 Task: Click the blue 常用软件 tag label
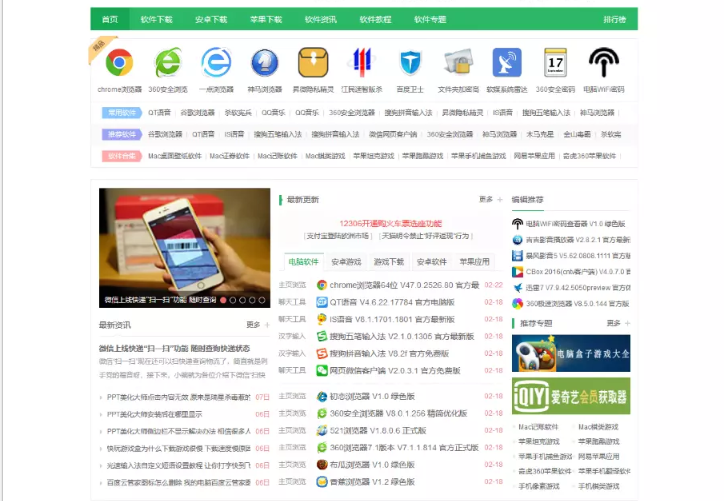(122, 113)
